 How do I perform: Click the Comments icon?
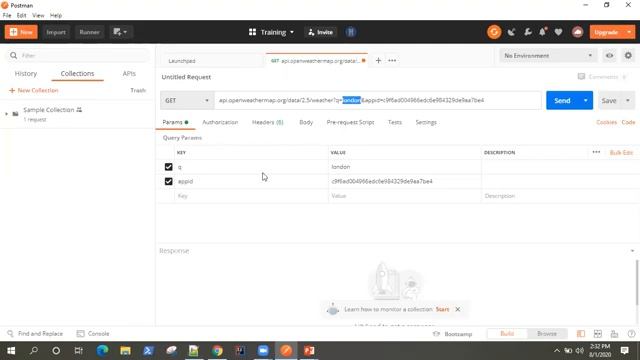click(x=581, y=77)
